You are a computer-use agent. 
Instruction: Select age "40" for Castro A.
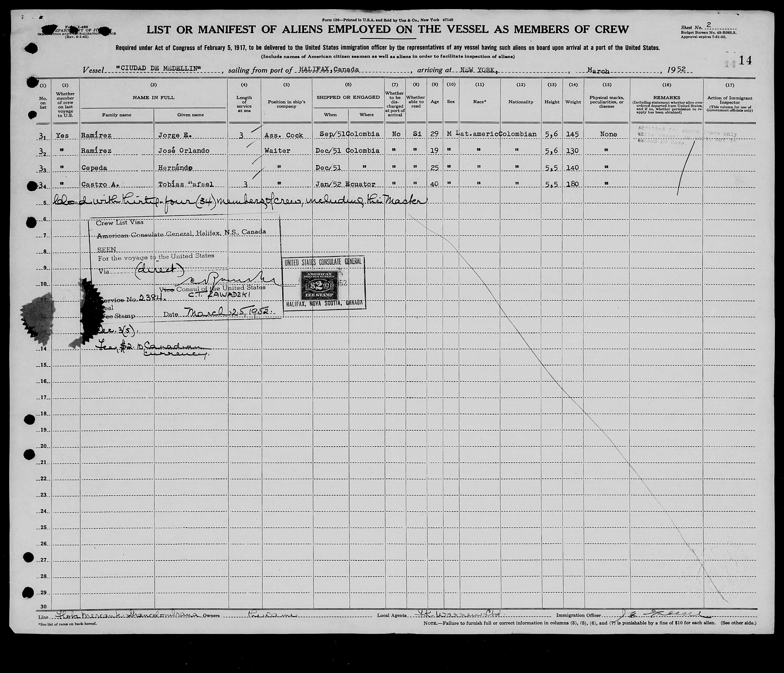(x=434, y=184)
